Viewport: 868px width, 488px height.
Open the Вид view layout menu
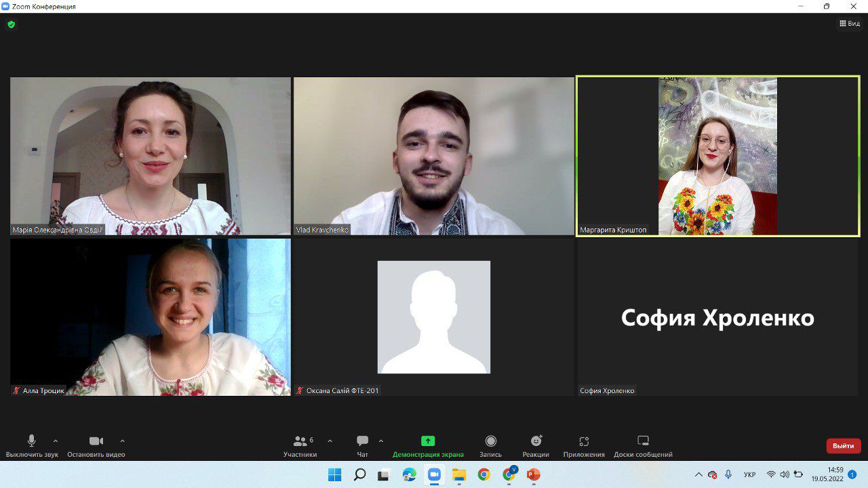click(x=849, y=24)
